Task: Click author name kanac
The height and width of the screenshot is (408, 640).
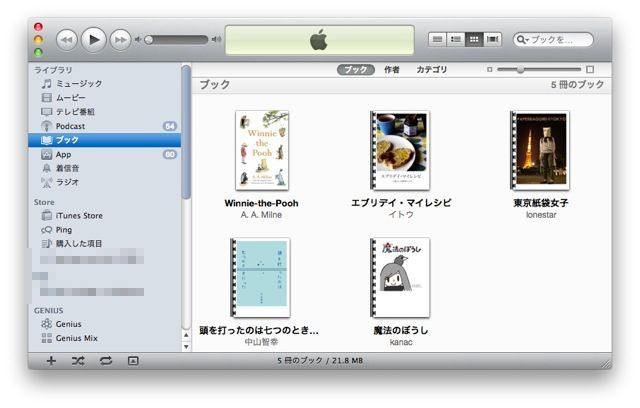Action: (x=401, y=342)
